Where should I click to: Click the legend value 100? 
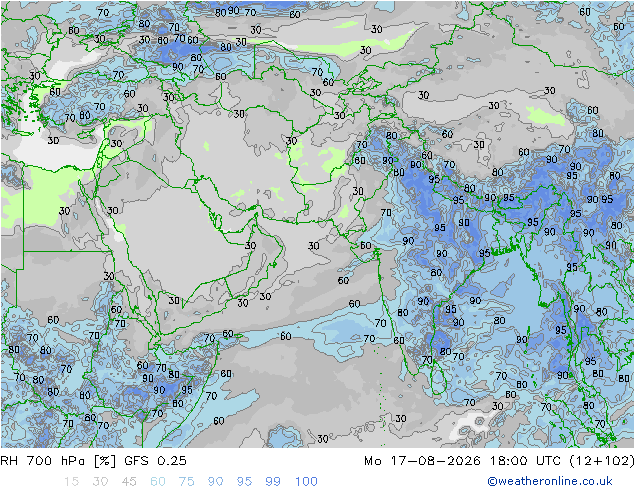(306, 482)
